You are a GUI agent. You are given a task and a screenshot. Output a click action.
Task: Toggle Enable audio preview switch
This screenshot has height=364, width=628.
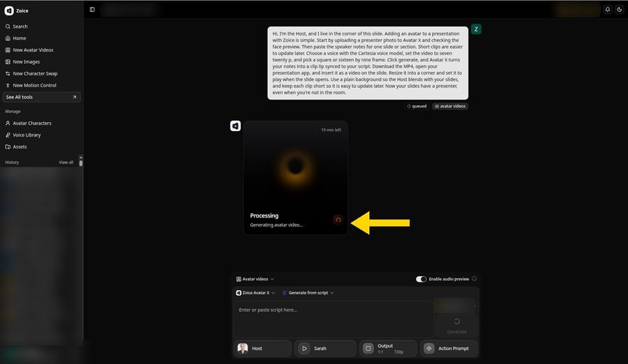421,279
